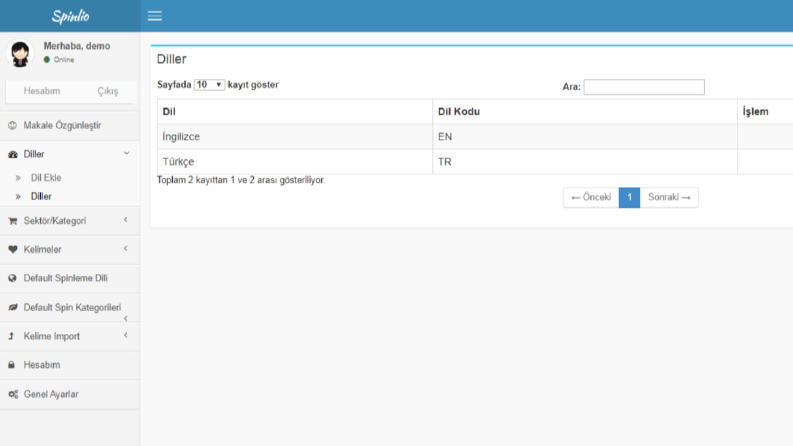Sort by the Dil Kodu column header
The width and height of the screenshot is (793, 446).
(x=585, y=112)
